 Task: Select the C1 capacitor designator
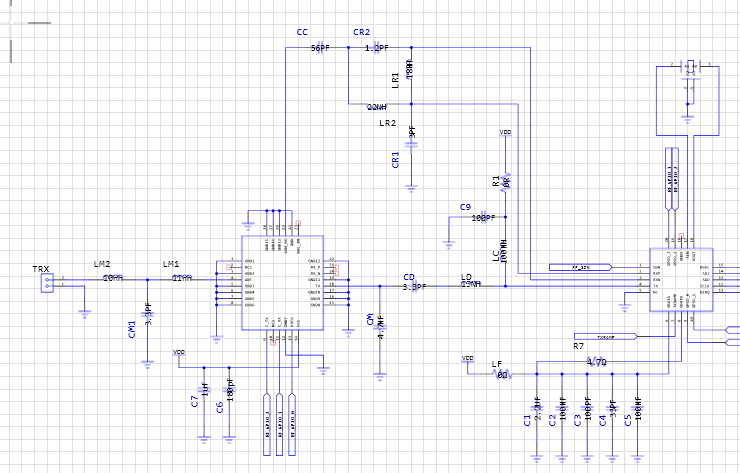528,420
